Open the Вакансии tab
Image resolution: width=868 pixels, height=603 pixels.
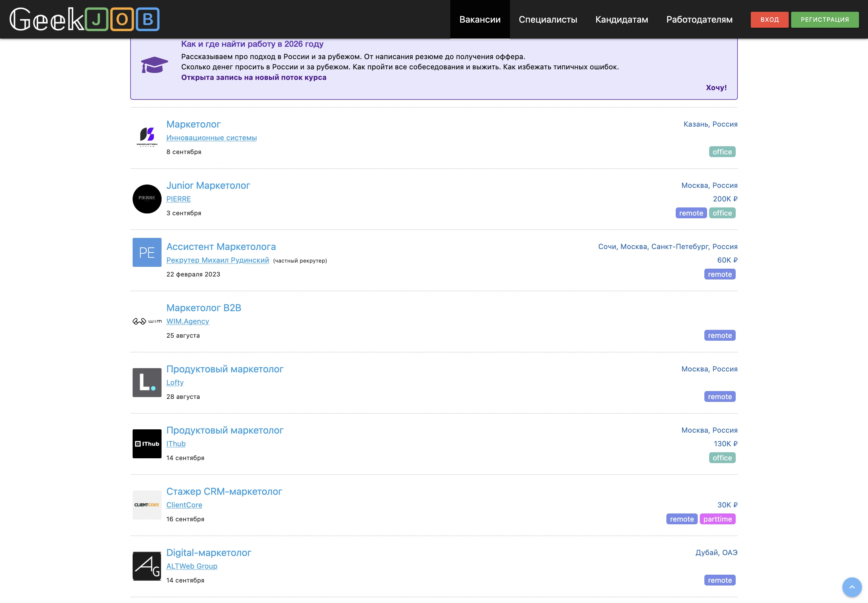480,19
